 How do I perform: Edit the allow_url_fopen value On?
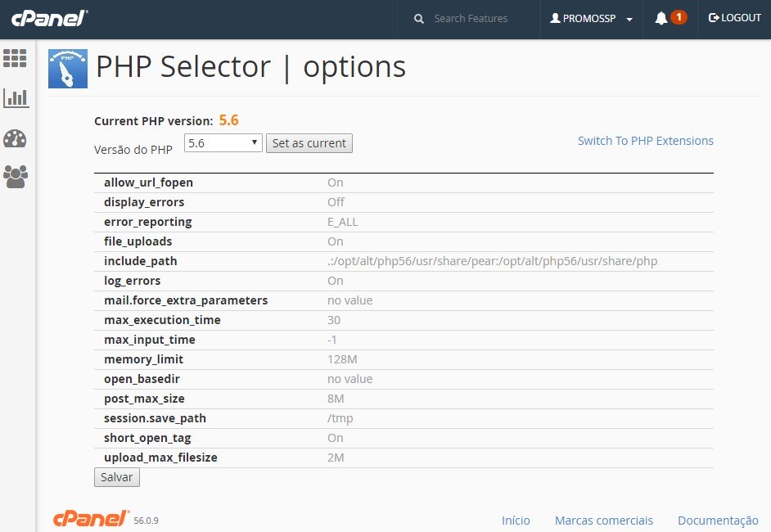pyautogui.click(x=336, y=183)
